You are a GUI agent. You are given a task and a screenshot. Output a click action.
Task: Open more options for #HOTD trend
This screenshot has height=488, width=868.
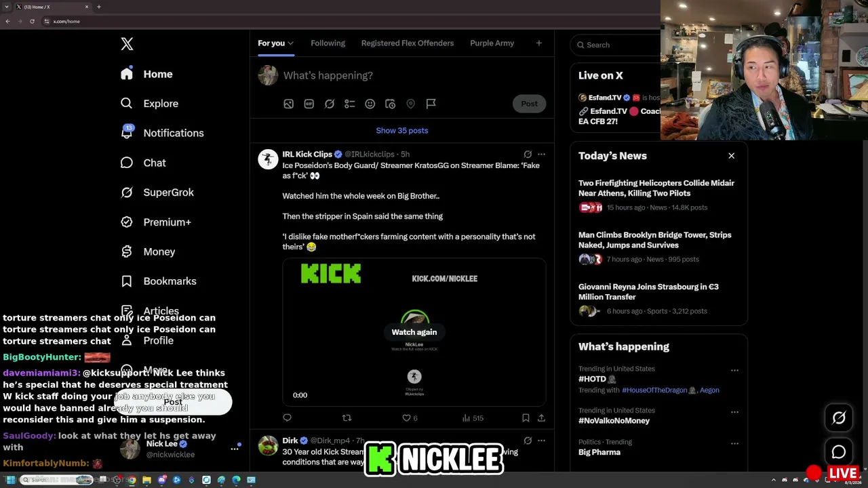[734, 371]
